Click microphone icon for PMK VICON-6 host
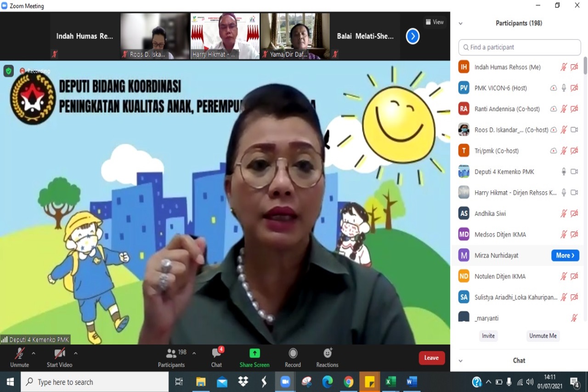The image size is (588, 392). click(564, 88)
